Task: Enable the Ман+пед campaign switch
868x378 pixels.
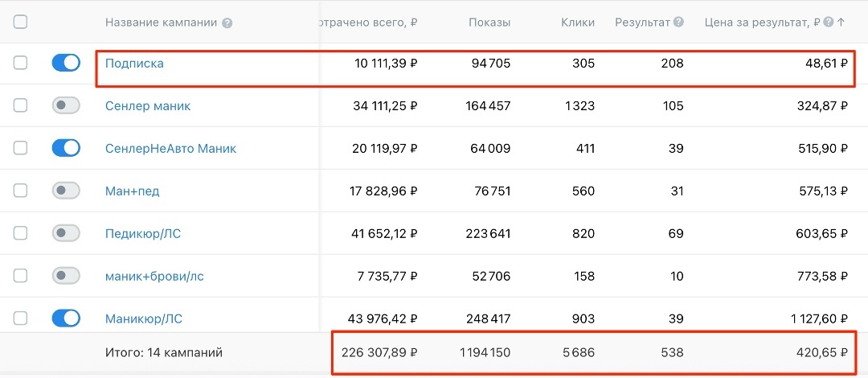Action: click(66, 191)
